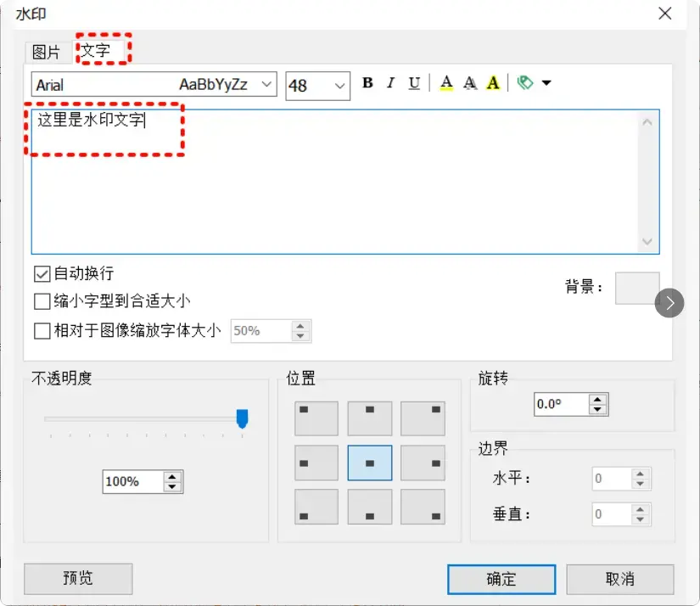Image resolution: width=700 pixels, height=606 pixels.
Task: Enable the text shadow effect icon
Action: click(x=469, y=82)
